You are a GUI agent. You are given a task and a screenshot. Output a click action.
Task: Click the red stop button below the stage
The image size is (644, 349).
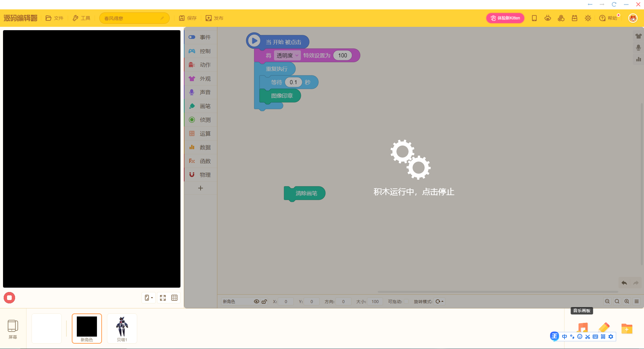pos(9,298)
